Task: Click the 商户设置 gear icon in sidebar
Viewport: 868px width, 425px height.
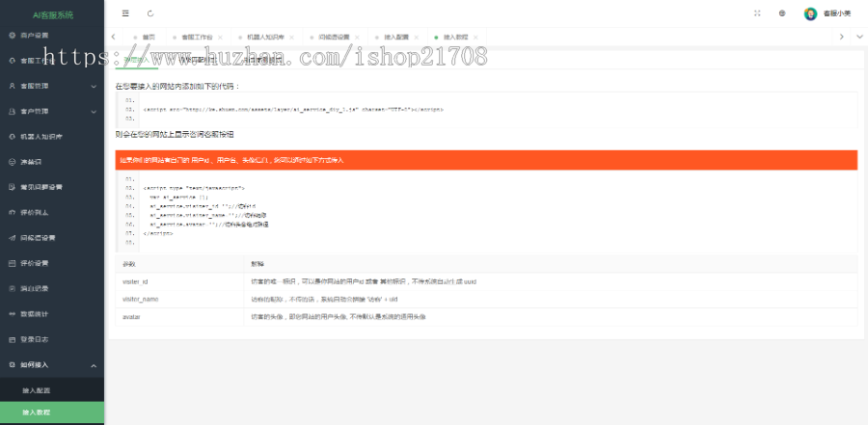Action: point(13,35)
